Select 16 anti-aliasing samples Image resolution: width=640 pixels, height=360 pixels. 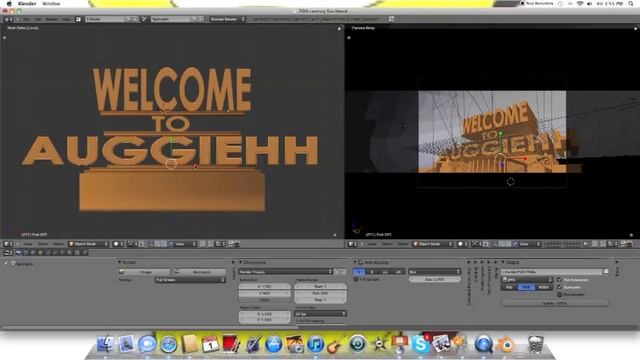398,272
